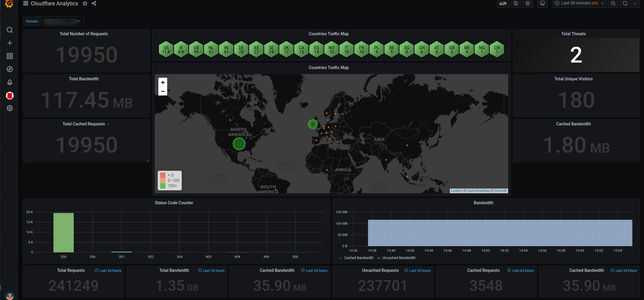Click the 1.35 GB Total Bandwidth value
The image size is (644, 300).
[x=177, y=286]
